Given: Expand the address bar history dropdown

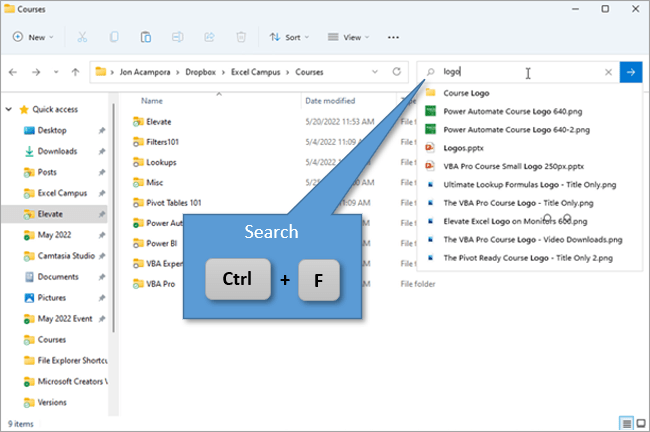Looking at the screenshot, I should pos(373,72).
